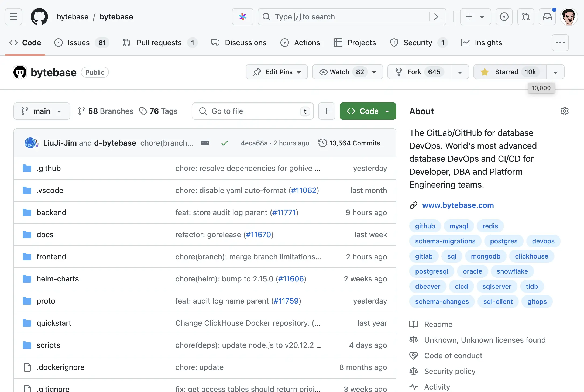
Task: Open the main branch dropdown
Action: (x=42, y=111)
